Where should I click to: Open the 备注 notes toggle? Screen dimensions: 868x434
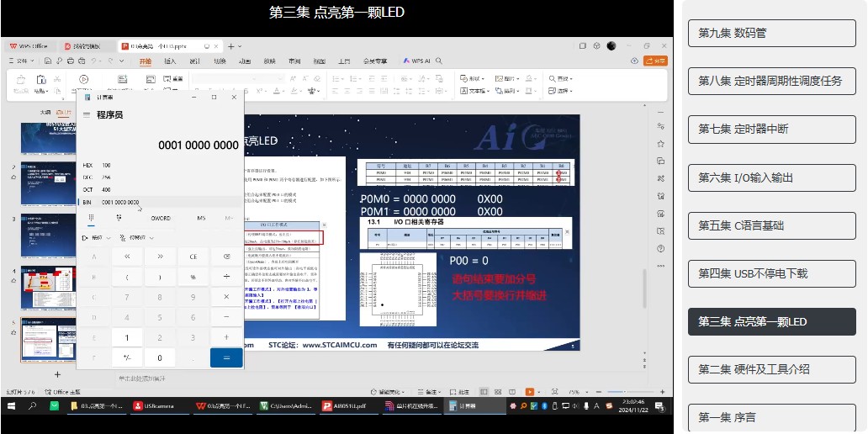click(x=429, y=391)
